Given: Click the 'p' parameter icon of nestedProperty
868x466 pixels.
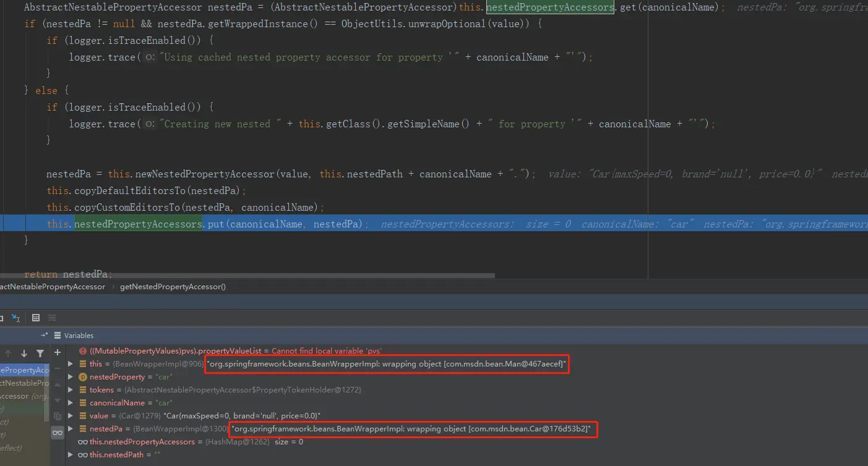Looking at the screenshot, I should pos(83,377).
